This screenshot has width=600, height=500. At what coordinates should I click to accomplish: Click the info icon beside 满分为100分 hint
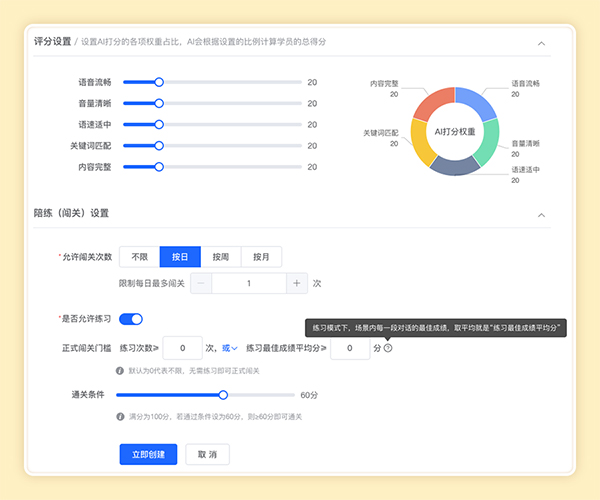tap(120, 415)
